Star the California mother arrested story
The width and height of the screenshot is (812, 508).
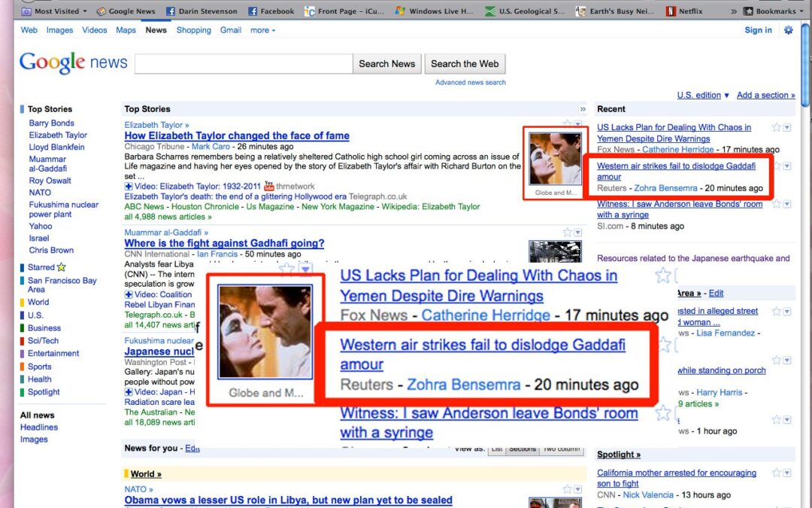pyautogui.click(x=776, y=473)
